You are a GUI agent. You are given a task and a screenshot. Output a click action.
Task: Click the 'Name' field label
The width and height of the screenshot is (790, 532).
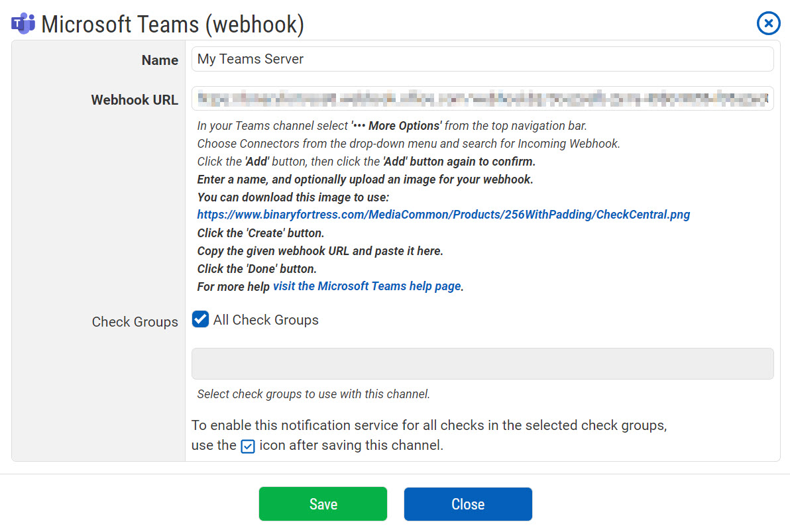tap(160, 60)
